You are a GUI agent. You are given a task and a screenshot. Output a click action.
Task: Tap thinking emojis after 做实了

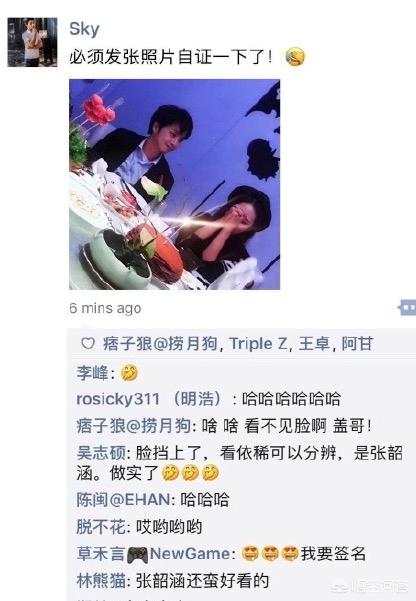coord(190,473)
